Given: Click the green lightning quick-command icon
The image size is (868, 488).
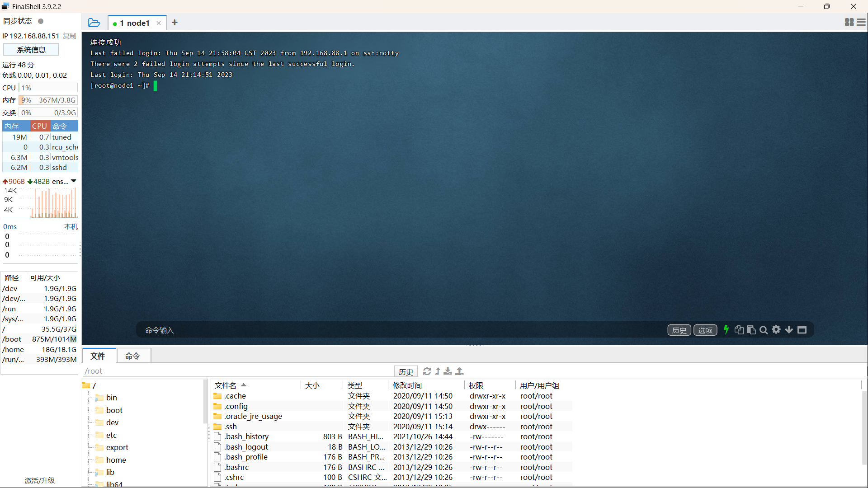Looking at the screenshot, I should [x=726, y=330].
